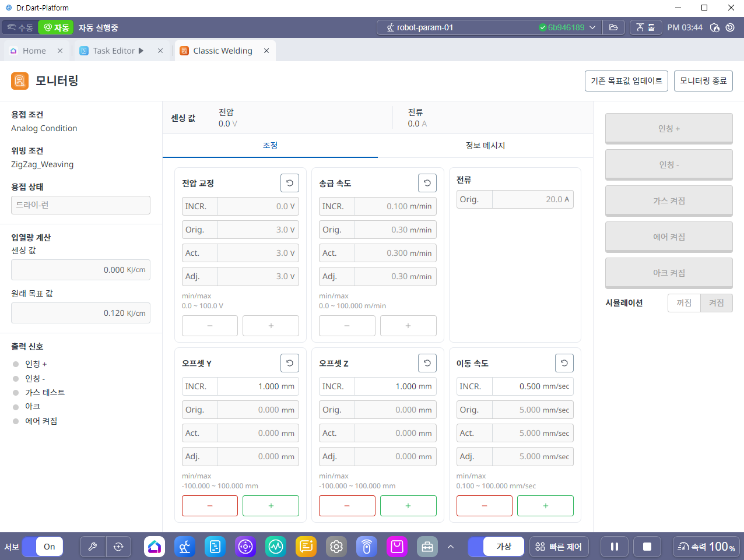
Task: Reset the 이동 속도 values
Action: click(564, 363)
